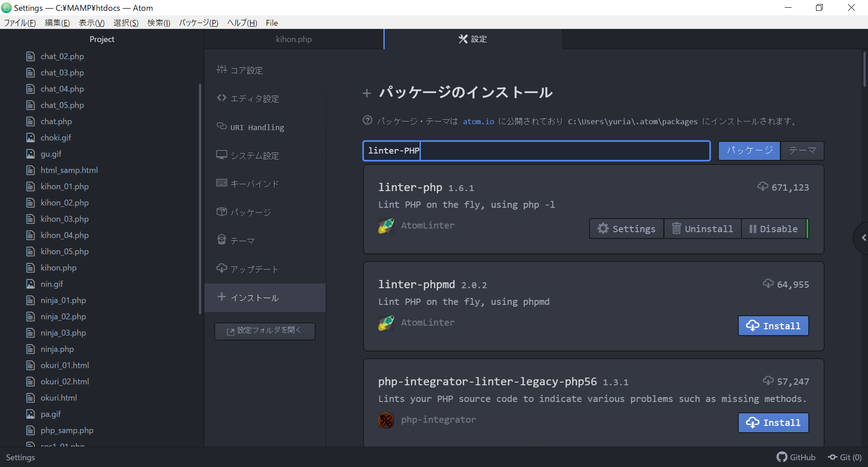Open html_samp.html in project tree
The height and width of the screenshot is (467, 868).
(x=69, y=170)
